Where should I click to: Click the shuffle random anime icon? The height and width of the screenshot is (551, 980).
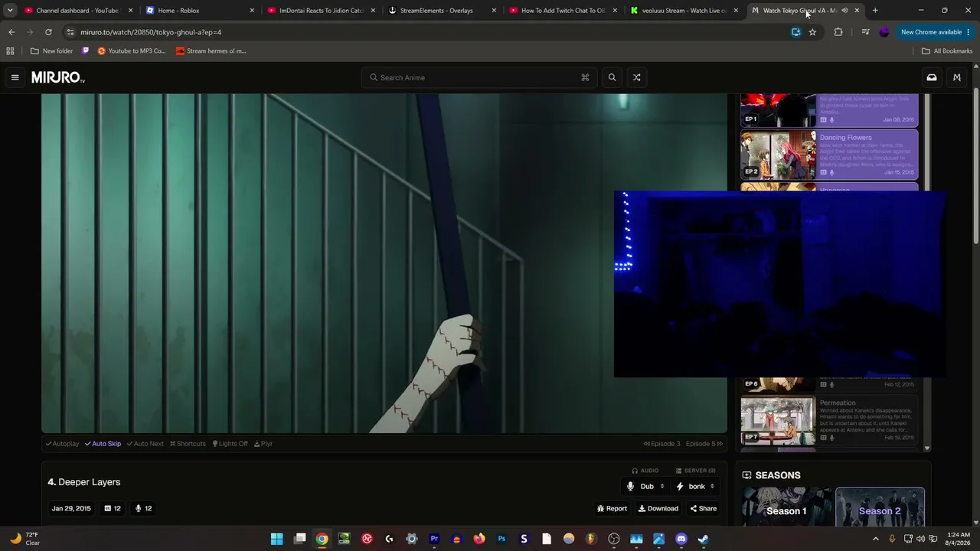(x=636, y=77)
